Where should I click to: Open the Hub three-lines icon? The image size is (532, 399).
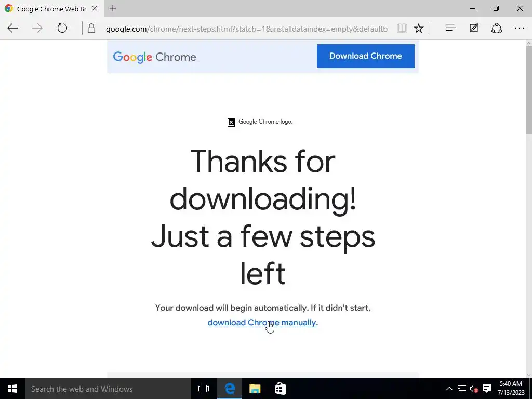click(450, 28)
